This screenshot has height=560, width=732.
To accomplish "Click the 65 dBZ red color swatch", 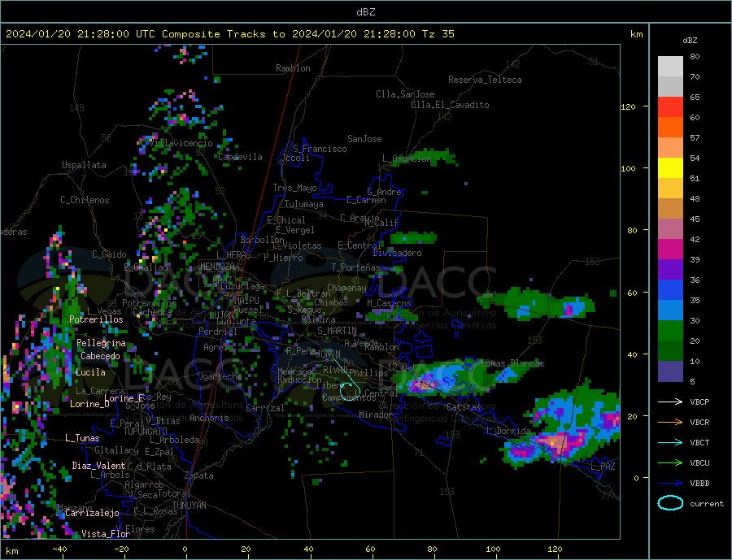I will (670, 106).
